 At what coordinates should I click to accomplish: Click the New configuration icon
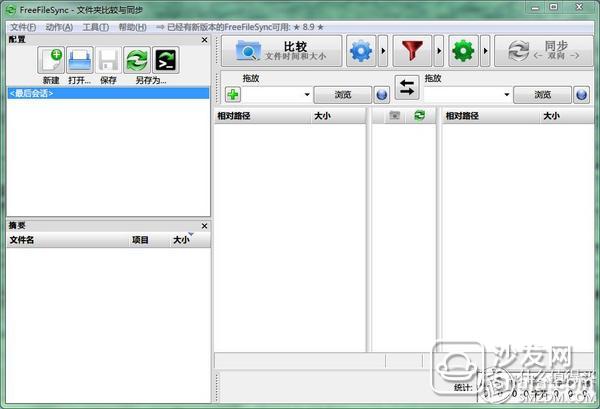coord(51,60)
